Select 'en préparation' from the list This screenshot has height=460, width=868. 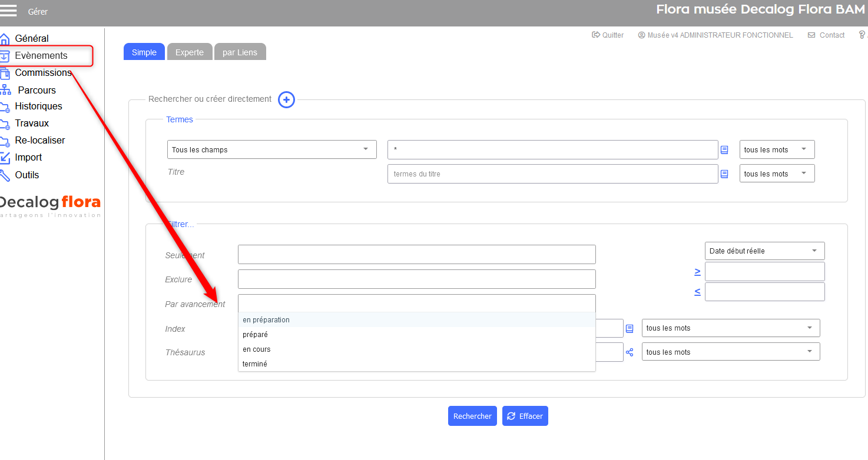266,320
